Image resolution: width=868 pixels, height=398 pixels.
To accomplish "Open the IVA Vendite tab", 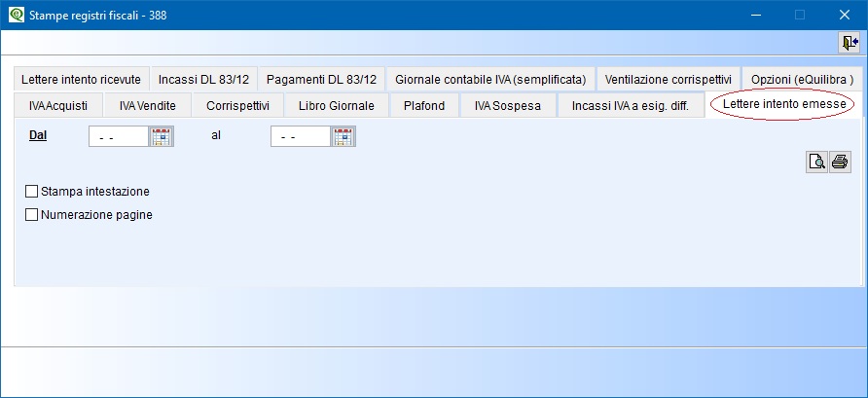I will 147,105.
